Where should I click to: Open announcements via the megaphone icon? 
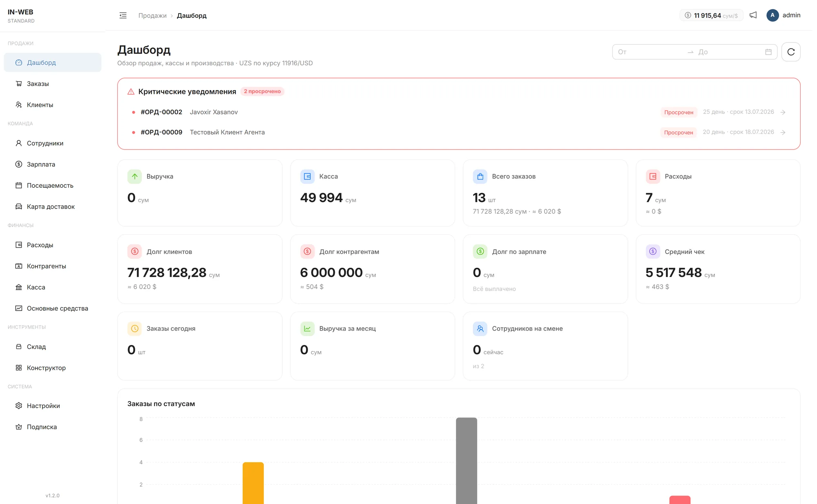pos(753,15)
